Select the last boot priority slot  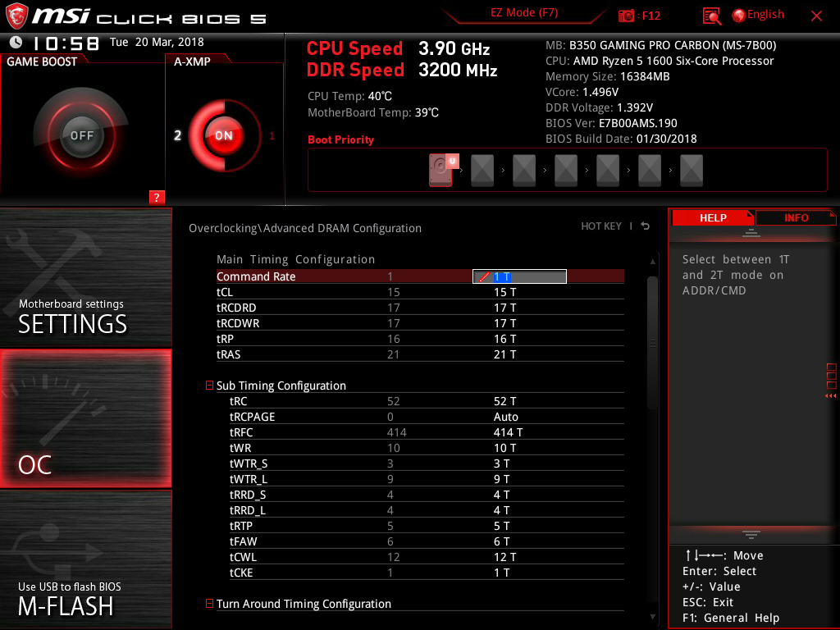pyautogui.click(x=691, y=170)
